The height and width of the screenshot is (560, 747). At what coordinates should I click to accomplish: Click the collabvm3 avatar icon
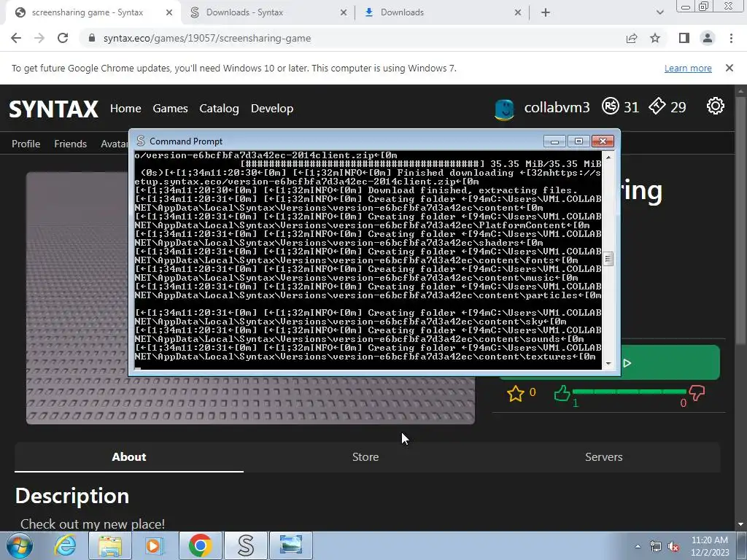point(504,109)
